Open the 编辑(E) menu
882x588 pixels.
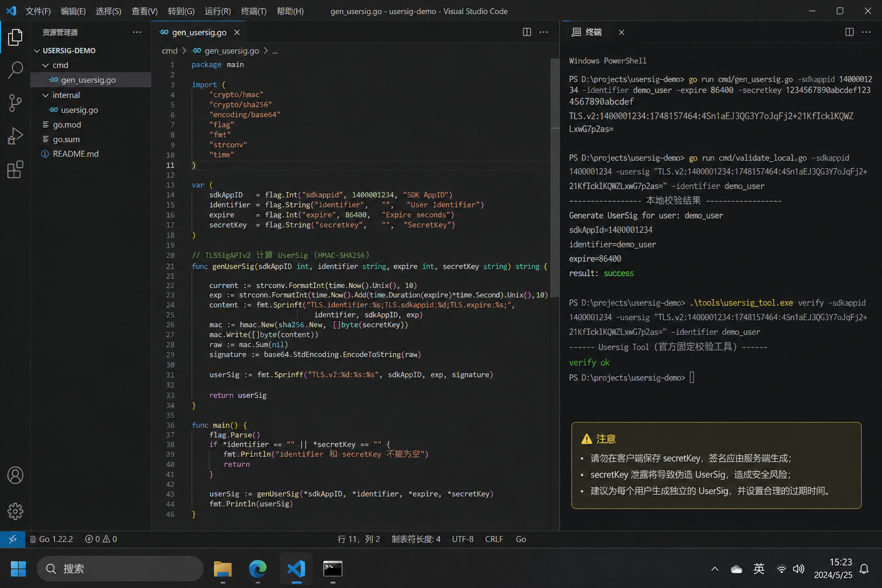[73, 11]
